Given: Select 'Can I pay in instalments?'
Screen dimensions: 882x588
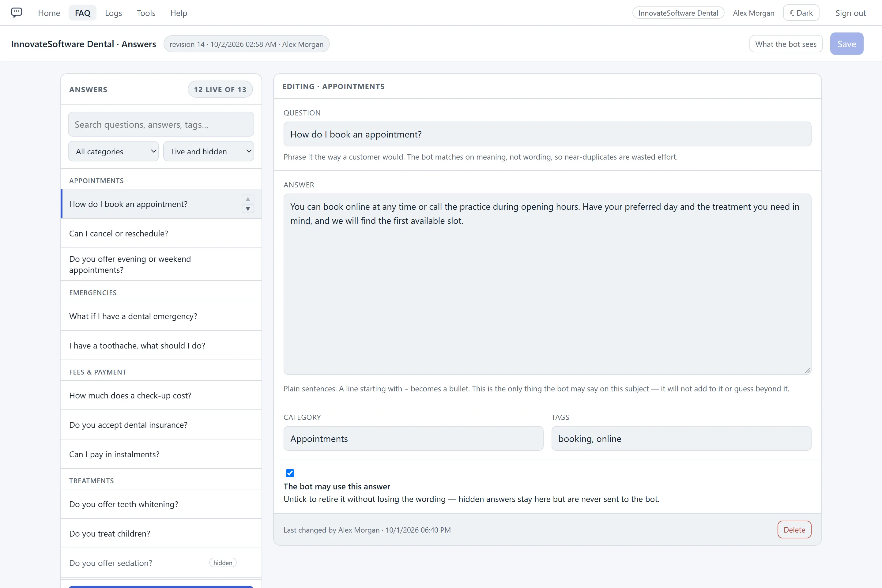Looking at the screenshot, I should coord(161,454).
